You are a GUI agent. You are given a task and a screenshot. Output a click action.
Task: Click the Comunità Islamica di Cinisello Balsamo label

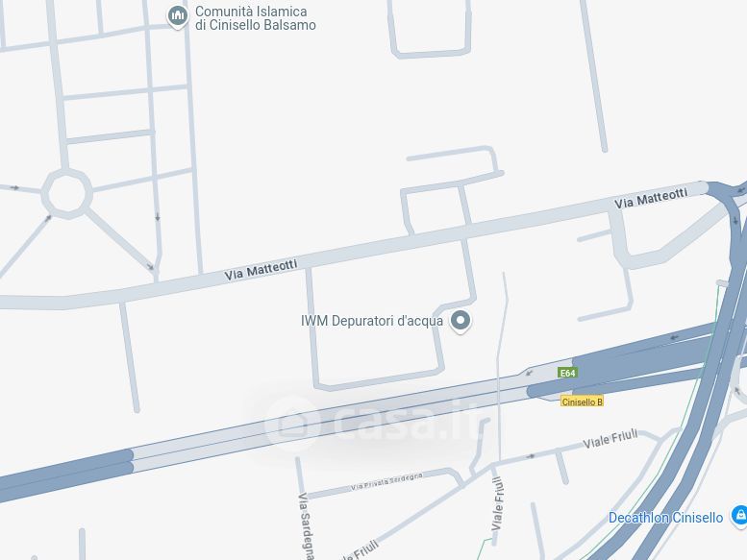click(256, 18)
